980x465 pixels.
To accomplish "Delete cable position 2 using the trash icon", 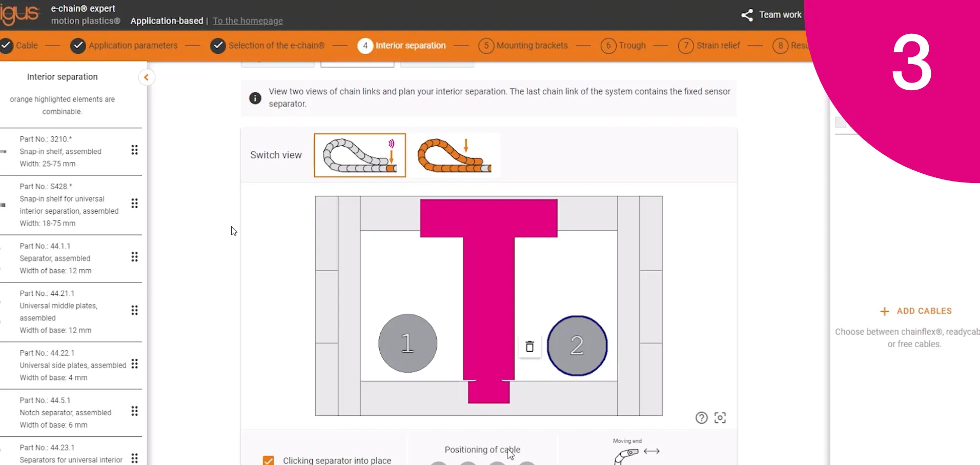I will [529, 346].
